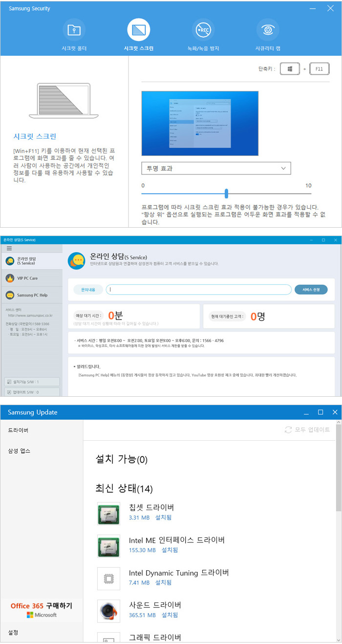This screenshot has width=342, height=644.
Task: Click the 365.51 MB size text
Action: point(142,616)
